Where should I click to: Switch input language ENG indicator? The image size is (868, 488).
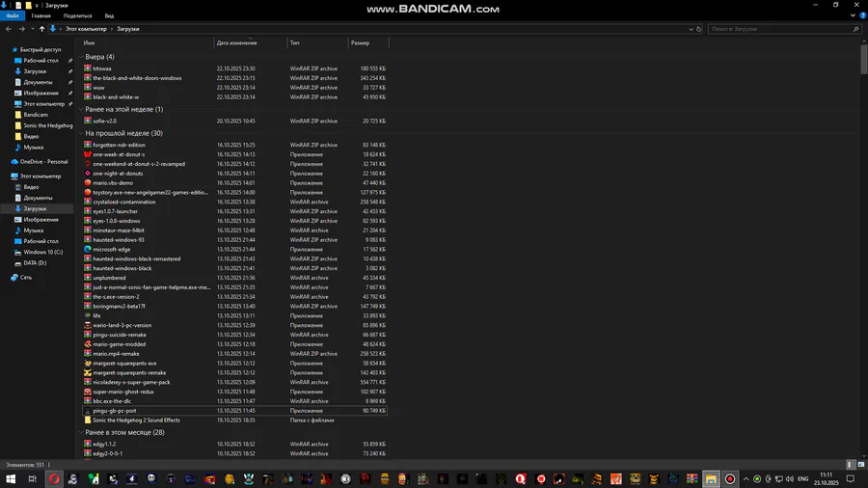coord(802,478)
